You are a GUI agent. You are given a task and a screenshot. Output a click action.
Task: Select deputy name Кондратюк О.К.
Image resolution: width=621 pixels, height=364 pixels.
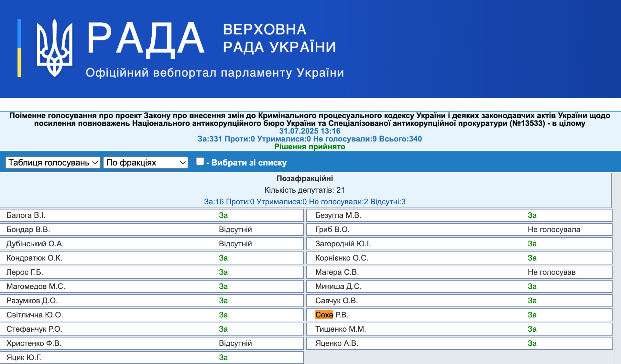[34, 258]
